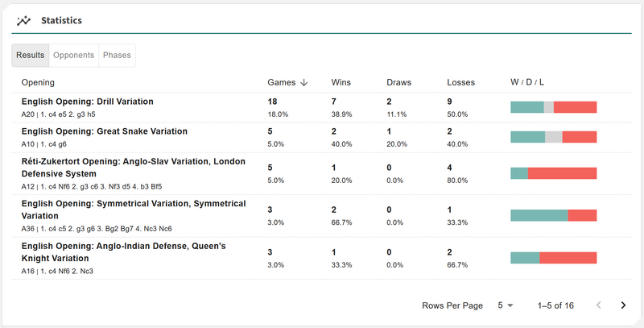
Task: Open the Rows Per Page dropdown
Action: point(505,305)
